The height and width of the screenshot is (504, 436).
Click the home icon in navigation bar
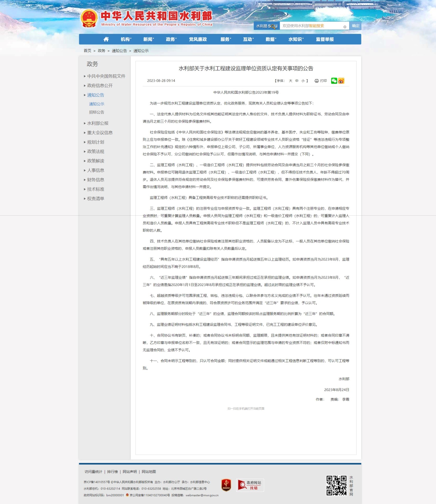click(x=106, y=39)
